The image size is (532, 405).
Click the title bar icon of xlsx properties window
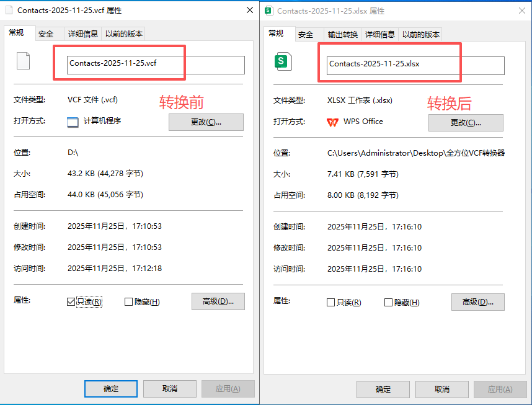click(268, 11)
